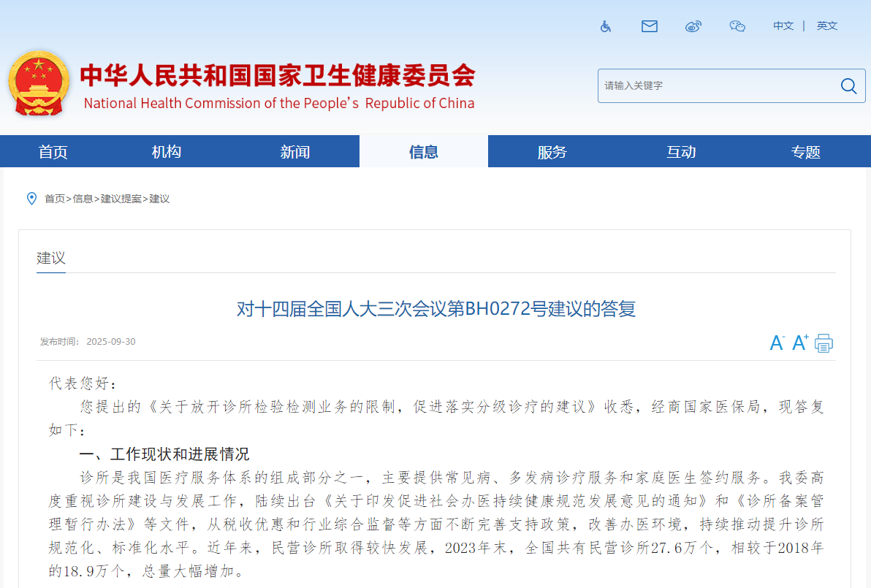Open the 服务 menu item
The image size is (871, 588).
(552, 151)
